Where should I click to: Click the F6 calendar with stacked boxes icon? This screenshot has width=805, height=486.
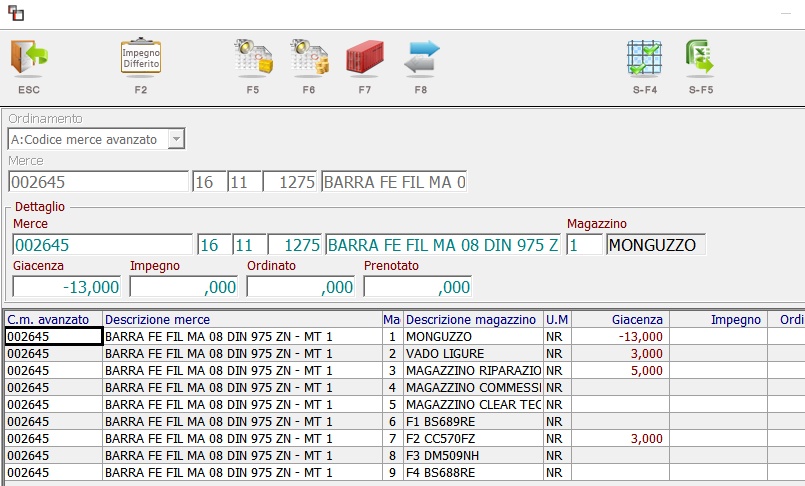coord(309,57)
